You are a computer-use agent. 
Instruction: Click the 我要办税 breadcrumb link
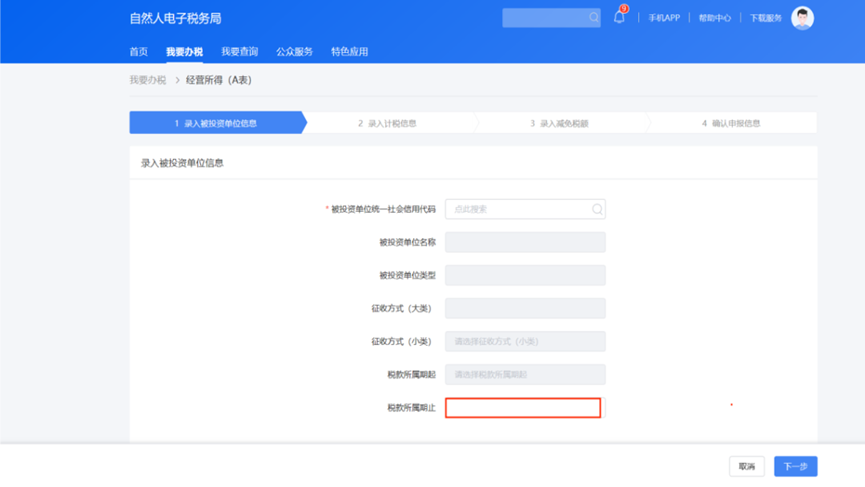(x=148, y=80)
